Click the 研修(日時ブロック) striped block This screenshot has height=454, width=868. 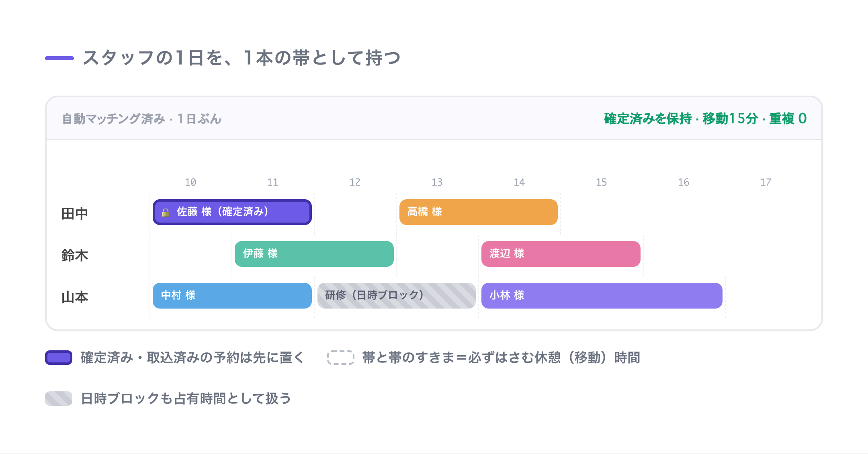coord(397,296)
